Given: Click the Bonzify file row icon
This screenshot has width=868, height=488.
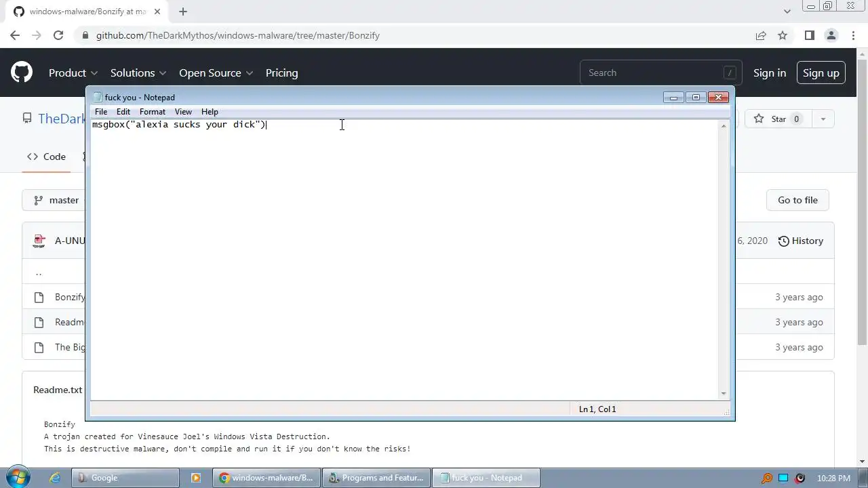Looking at the screenshot, I should [39, 297].
